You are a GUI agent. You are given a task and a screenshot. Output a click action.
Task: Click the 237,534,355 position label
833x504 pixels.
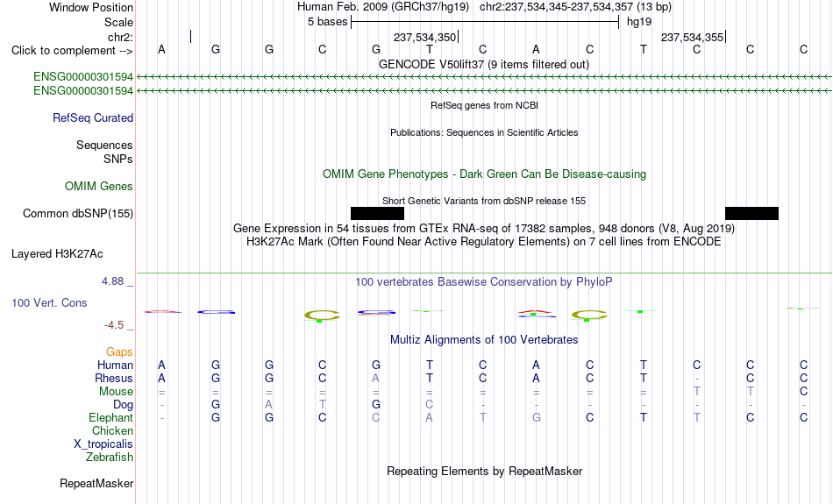pyautogui.click(x=692, y=37)
